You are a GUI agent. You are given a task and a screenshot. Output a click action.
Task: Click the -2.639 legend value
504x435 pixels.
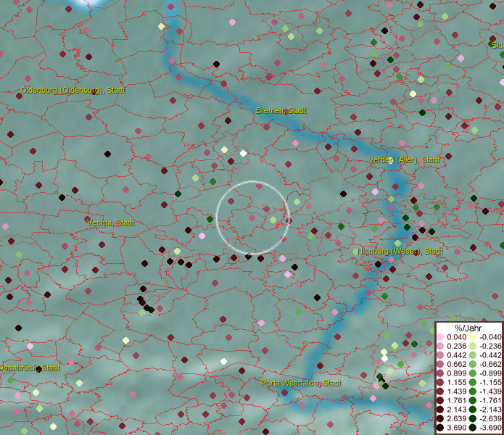pyautogui.click(x=490, y=418)
